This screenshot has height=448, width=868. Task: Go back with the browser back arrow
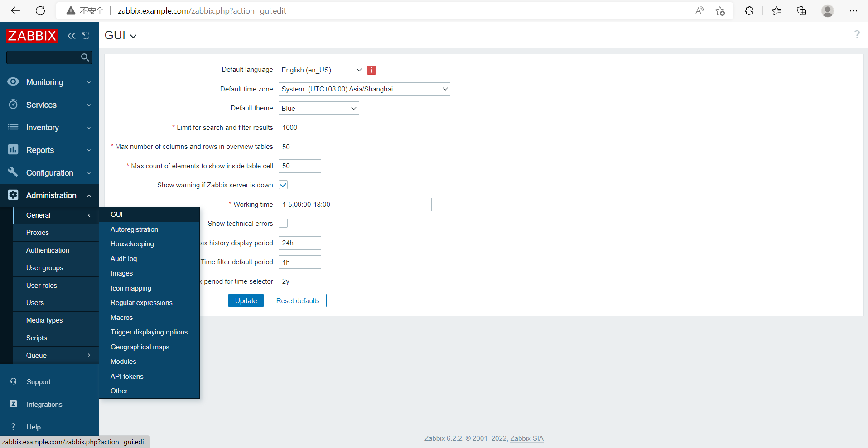pos(15,11)
